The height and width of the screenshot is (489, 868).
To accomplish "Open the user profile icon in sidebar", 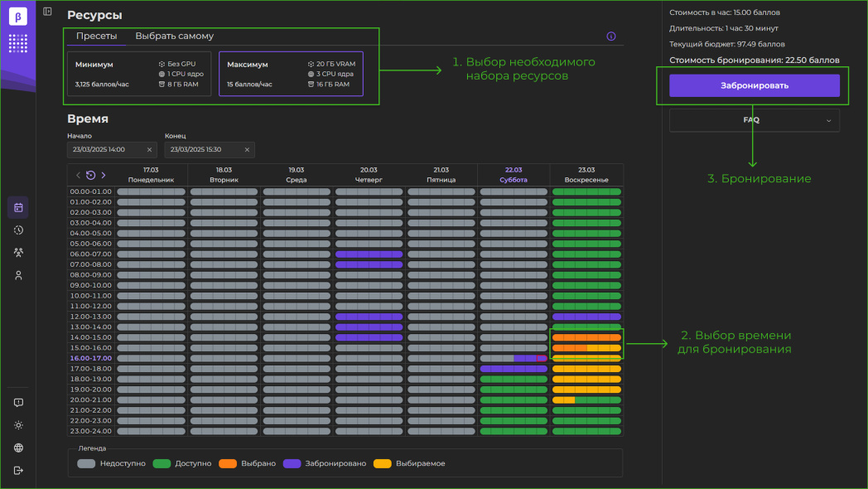I will 18,275.
